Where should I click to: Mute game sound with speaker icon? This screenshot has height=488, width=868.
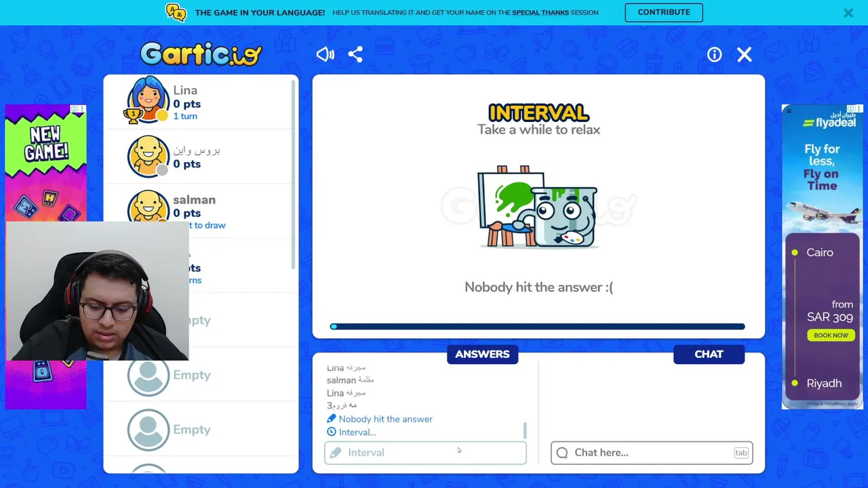(325, 54)
